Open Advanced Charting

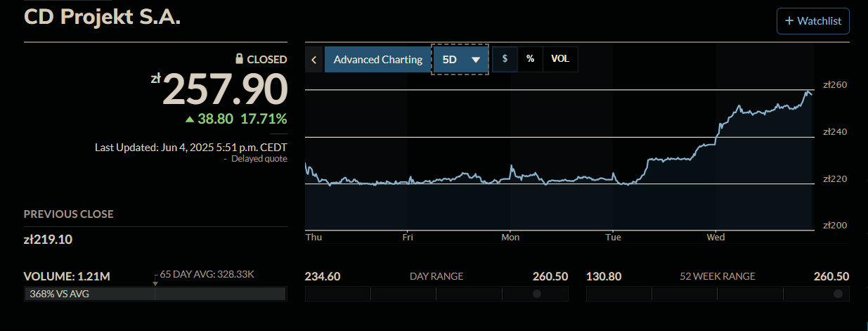378,60
